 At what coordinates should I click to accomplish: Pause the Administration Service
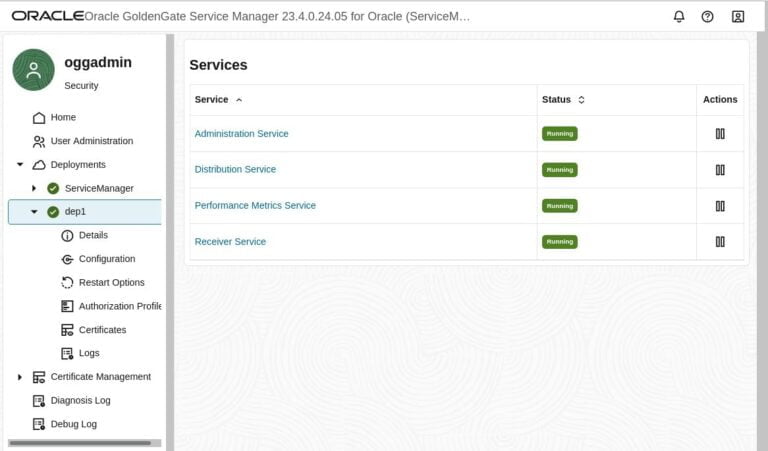pyautogui.click(x=720, y=134)
